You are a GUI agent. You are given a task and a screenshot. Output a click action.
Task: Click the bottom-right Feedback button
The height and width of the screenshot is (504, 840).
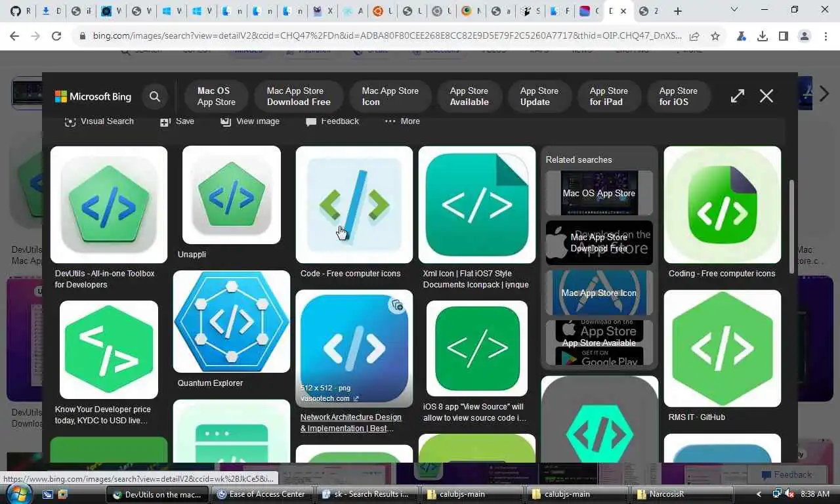[x=786, y=474]
